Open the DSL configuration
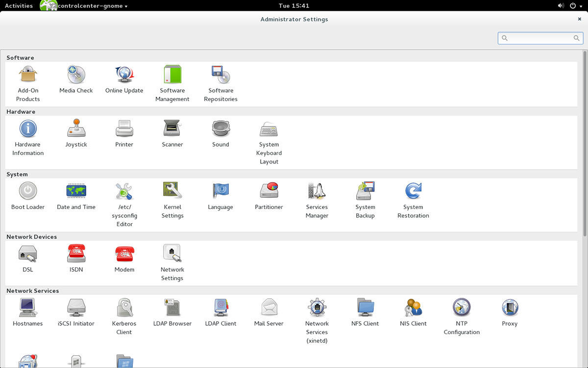Viewport: 588px width, 368px height. click(x=28, y=259)
